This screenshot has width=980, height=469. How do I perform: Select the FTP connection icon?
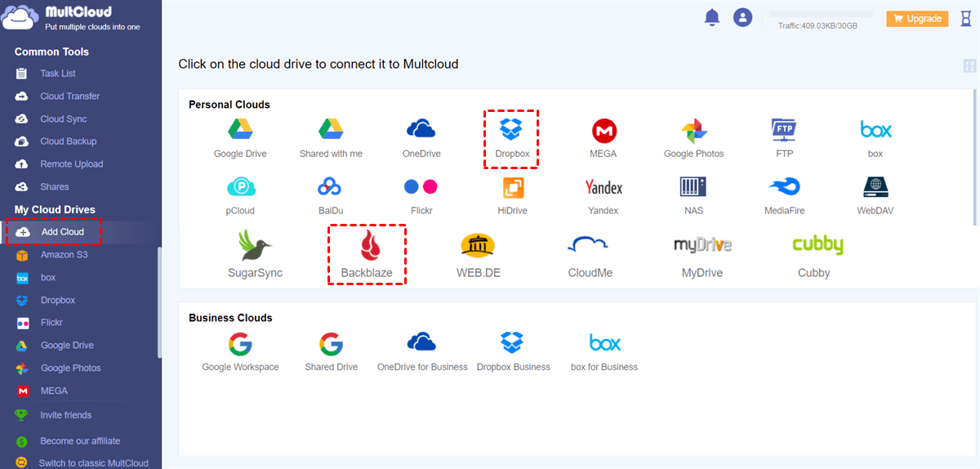pyautogui.click(x=784, y=137)
